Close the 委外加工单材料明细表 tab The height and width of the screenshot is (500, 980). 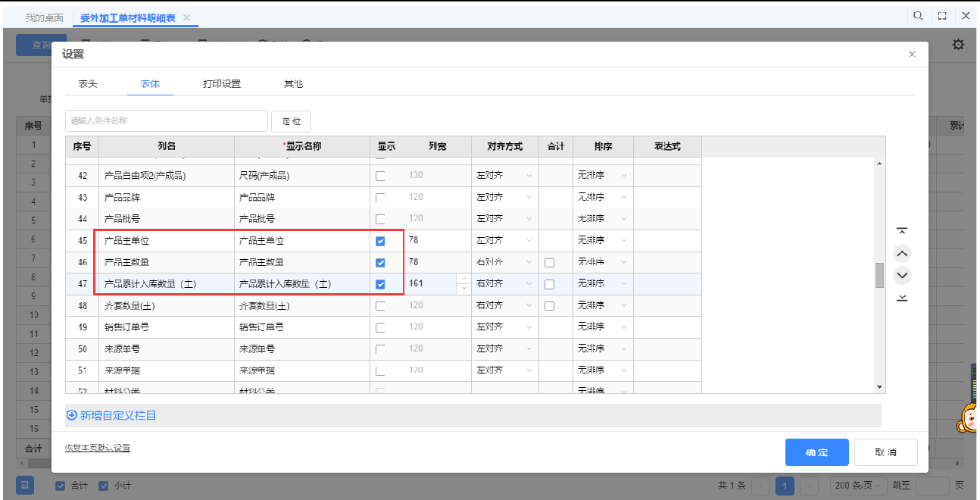[187, 17]
